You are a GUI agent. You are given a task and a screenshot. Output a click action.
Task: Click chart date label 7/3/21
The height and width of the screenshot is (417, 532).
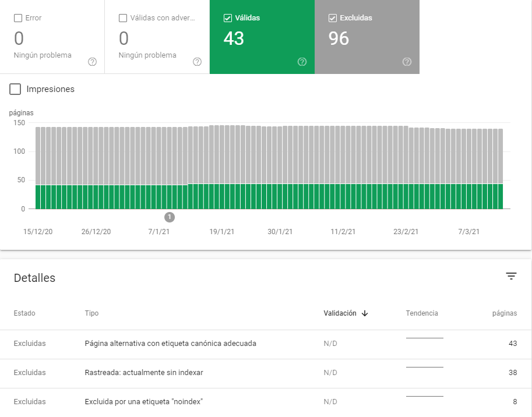[468, 232]
